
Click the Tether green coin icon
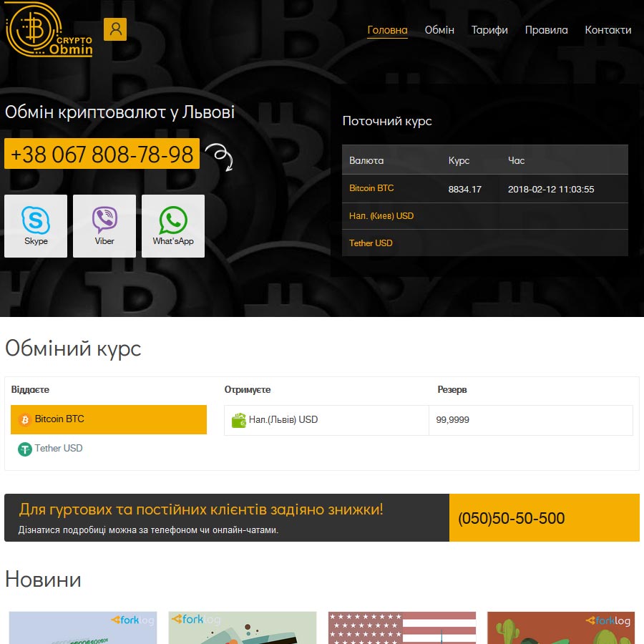24,449
